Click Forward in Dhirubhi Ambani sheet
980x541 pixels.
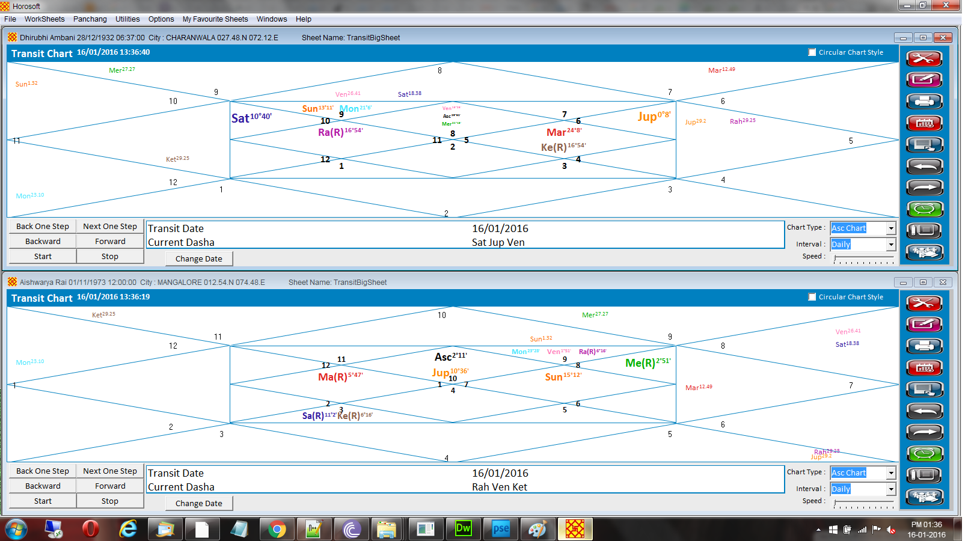coord(110,242)
